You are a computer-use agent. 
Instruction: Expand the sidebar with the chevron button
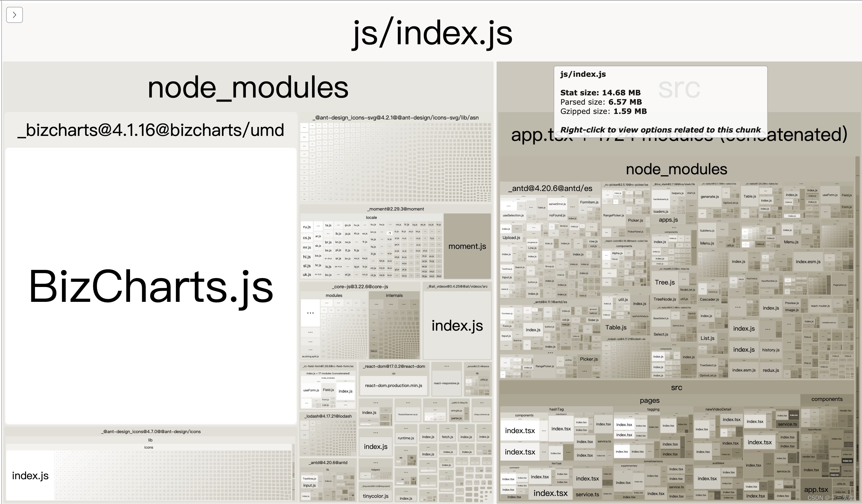(14, 15)
